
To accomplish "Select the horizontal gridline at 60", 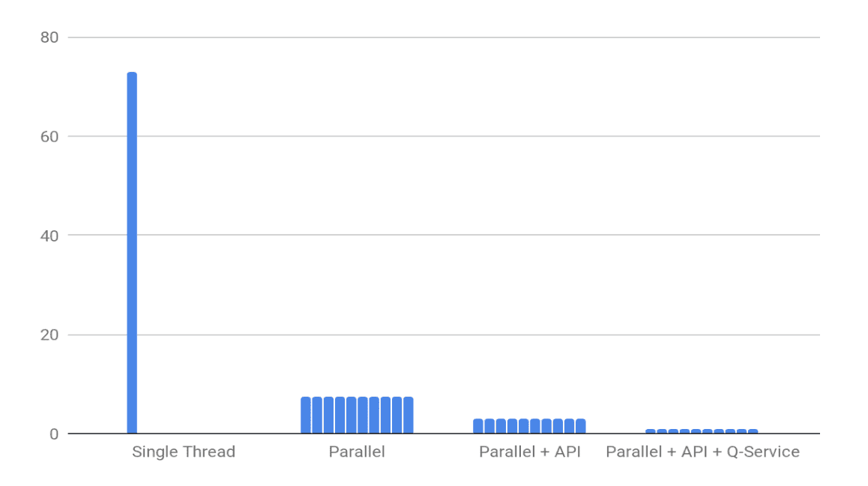I will (450, 136).
